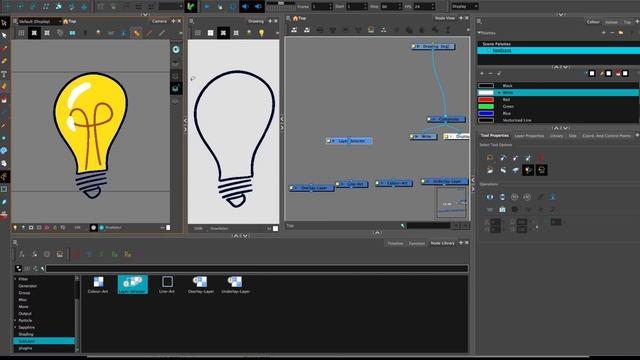The width and height of the screenshot is (640, 360).
Task: Click the Overlay-Layer node in Node View
Action: [x=312, y=188]
